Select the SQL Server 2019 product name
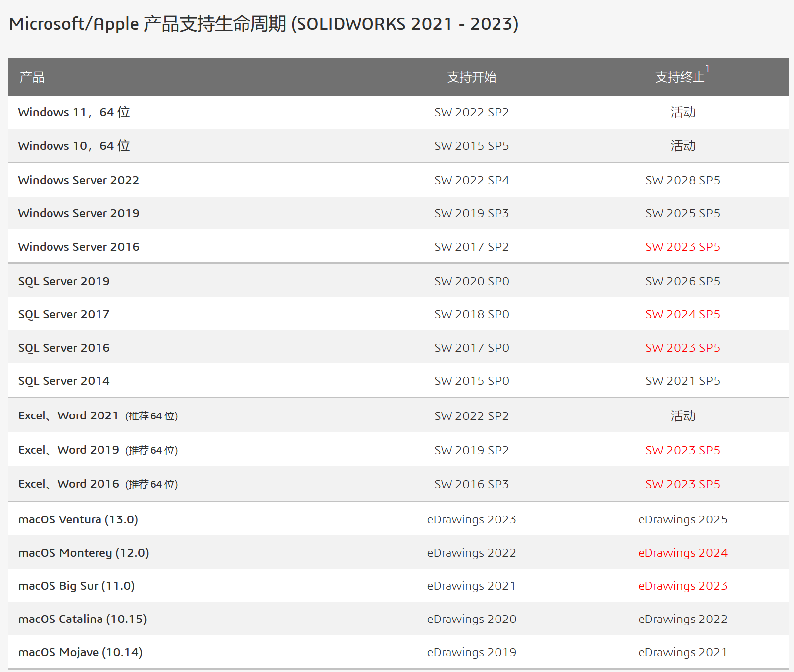Screen dimensions: 794x672 [x=64, y=281]
